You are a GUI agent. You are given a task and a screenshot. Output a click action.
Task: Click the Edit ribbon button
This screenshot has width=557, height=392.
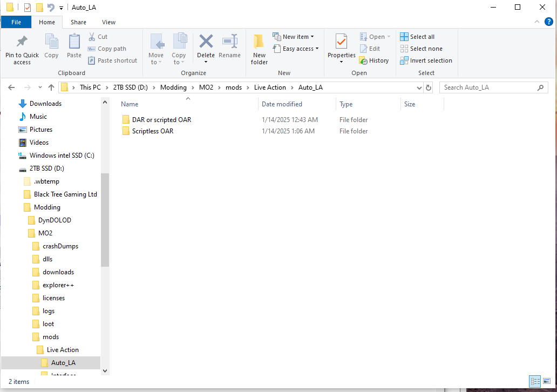click(370, 49)
